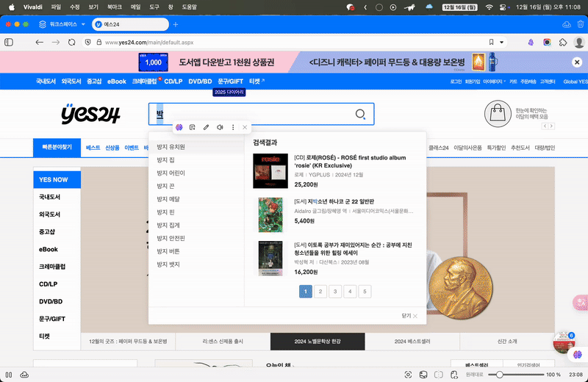Open the 티켓 link in the blue bar
The image size is (588, 382).
257,82
